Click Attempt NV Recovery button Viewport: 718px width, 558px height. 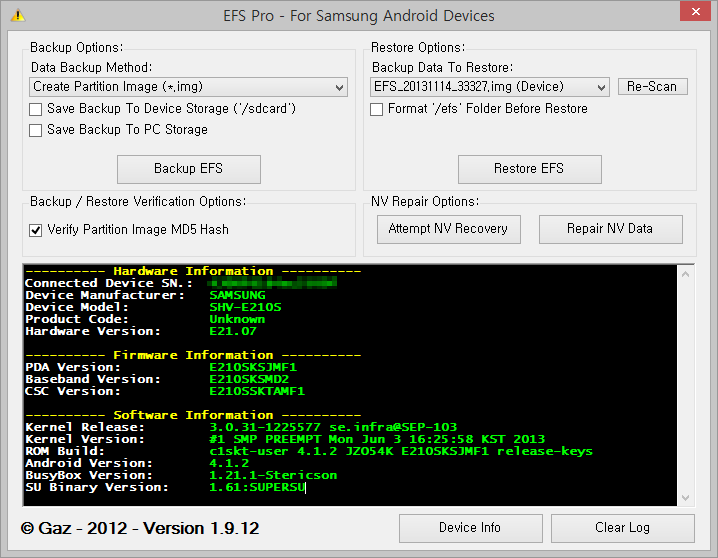pyautogui.click(x=449, y=229)
